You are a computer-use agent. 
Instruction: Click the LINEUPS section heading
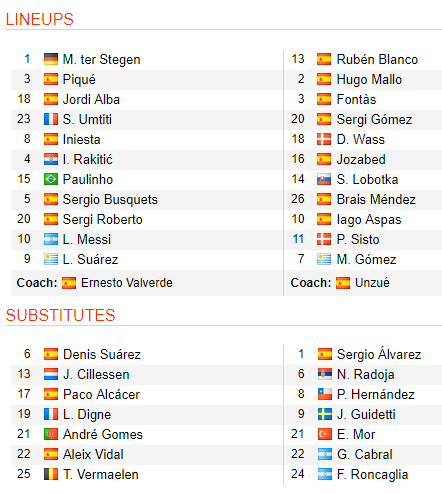(x=40, y=19)
